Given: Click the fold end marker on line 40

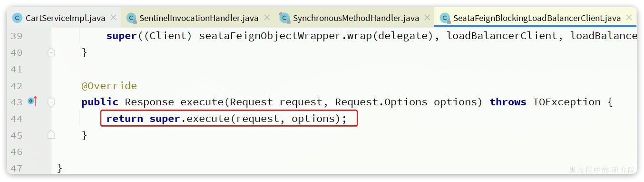Looking at the screenshot, I should tap(51, 52).
